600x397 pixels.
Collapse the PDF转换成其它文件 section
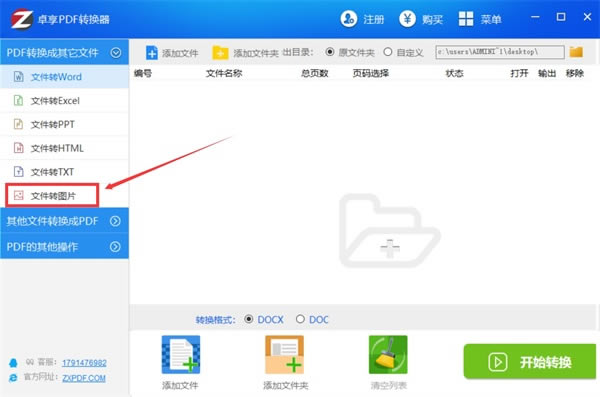(116, 52)
